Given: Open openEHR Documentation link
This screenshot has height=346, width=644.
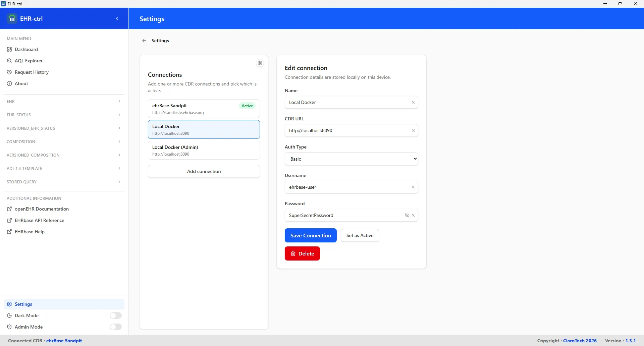Looking at the screenshot, I should click(x=64, y=209).
